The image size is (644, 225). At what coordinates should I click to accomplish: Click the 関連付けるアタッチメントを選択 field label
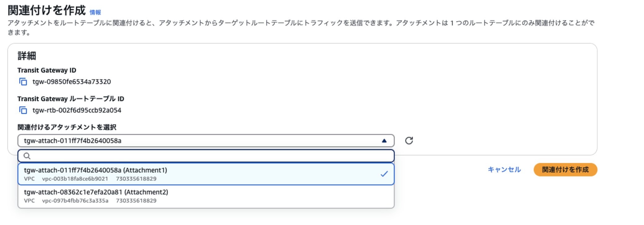point(67,127)
